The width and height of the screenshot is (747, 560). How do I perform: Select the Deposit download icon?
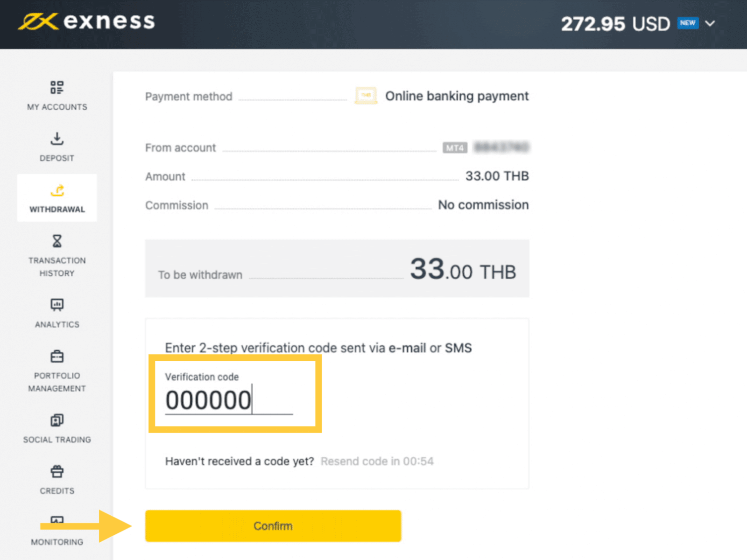57,139
